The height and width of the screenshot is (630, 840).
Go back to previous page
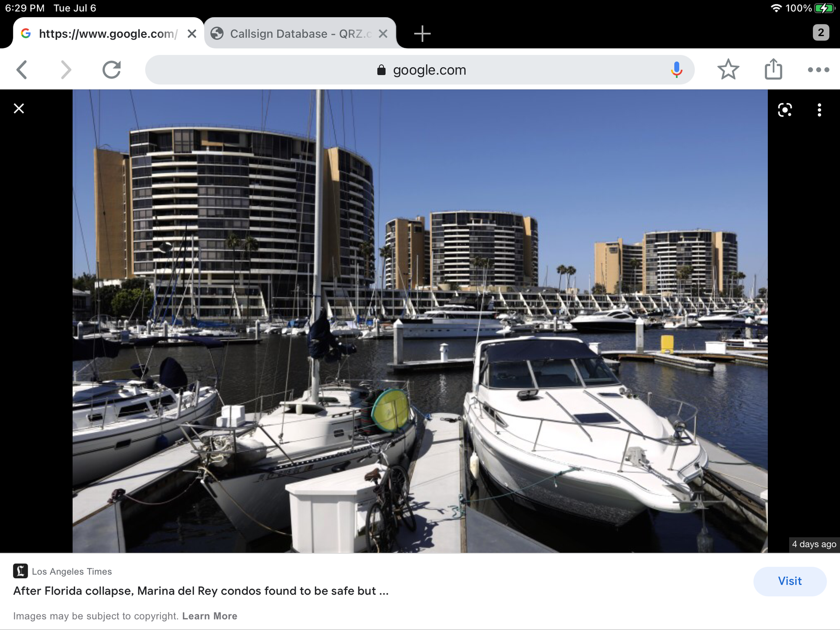click(22, 70)
